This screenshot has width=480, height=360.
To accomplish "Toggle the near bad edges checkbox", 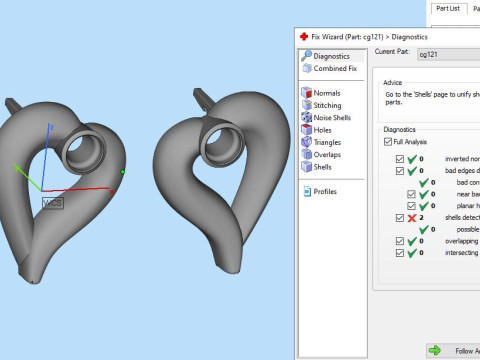I will [x=411, y=194].
